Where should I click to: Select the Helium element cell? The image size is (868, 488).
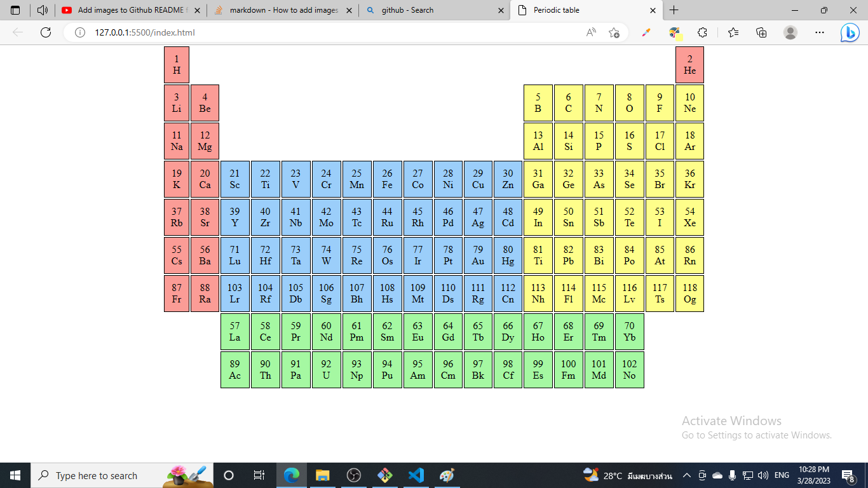(x=690, y=64)
